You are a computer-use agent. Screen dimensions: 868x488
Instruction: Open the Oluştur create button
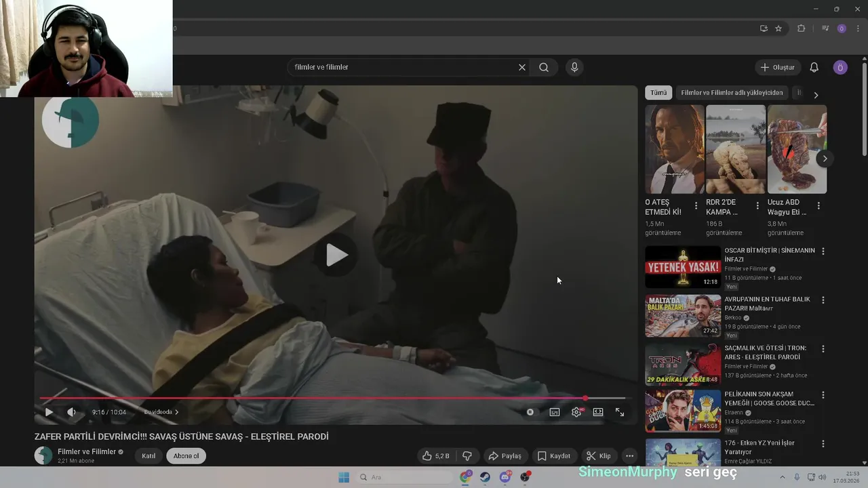778,67
